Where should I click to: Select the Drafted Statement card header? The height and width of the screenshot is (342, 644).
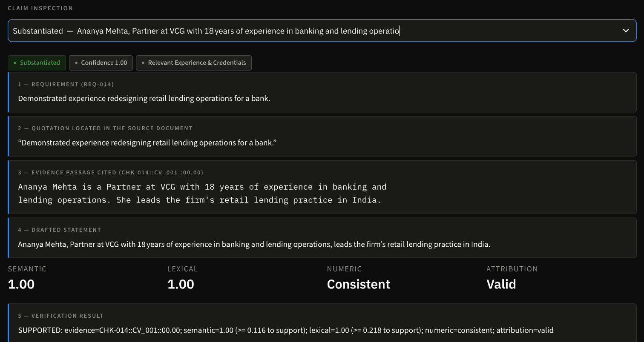60,230
